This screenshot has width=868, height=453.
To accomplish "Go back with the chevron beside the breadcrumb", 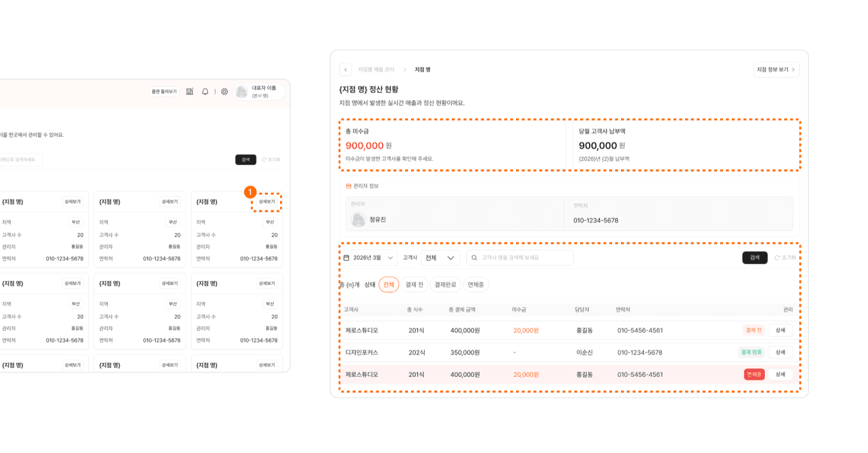I will click(x=346, y=70).
